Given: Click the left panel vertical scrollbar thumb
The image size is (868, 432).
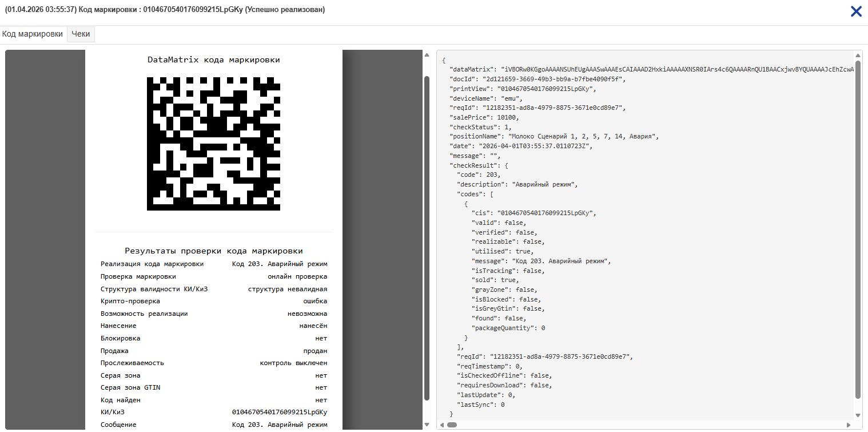Looking at the screenshot, I should 426,237.
